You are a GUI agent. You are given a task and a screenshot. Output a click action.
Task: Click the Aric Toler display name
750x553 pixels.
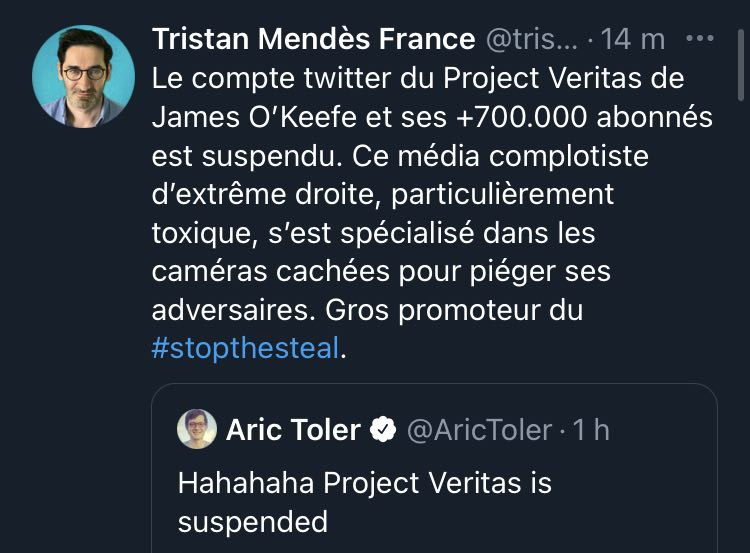pyautogui.click(x=293, y=430)
